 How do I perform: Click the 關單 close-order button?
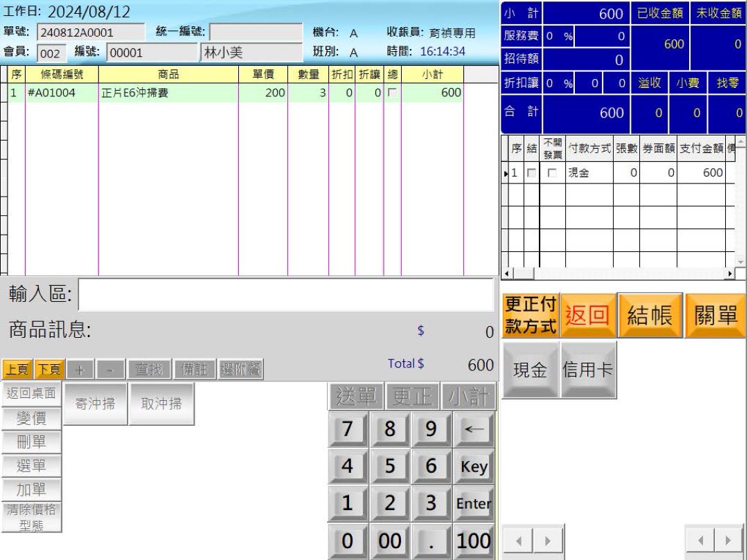714,316
